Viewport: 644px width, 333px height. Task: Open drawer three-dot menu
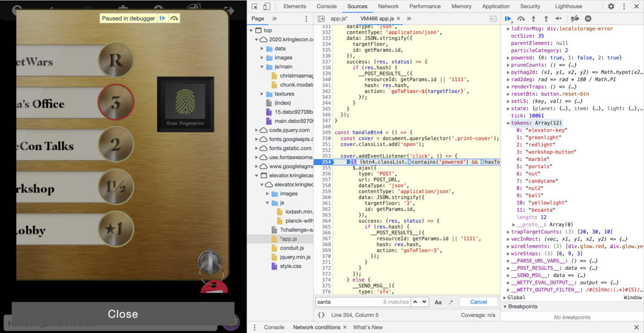pos(254,327)
